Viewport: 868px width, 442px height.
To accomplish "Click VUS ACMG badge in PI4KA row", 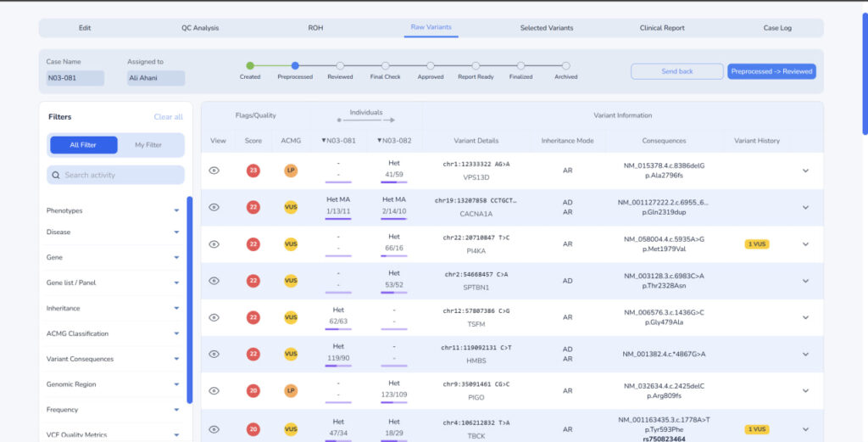I will coord(291,244).
